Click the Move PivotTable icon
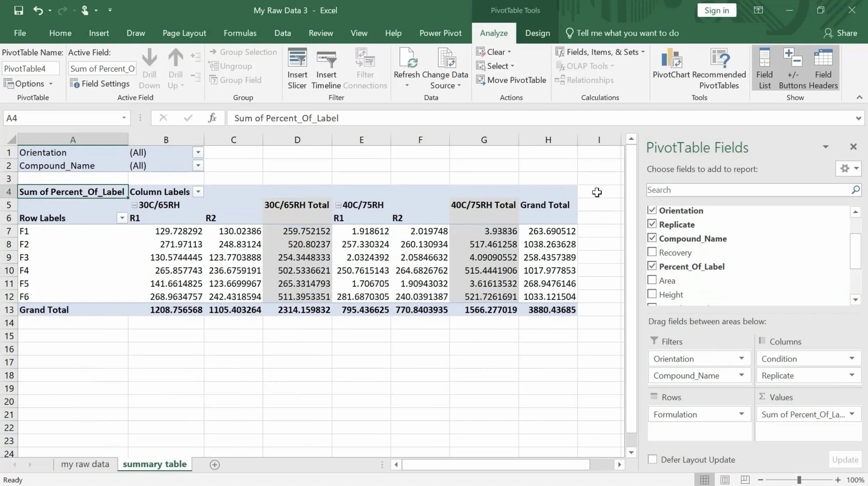 [481, 80]
